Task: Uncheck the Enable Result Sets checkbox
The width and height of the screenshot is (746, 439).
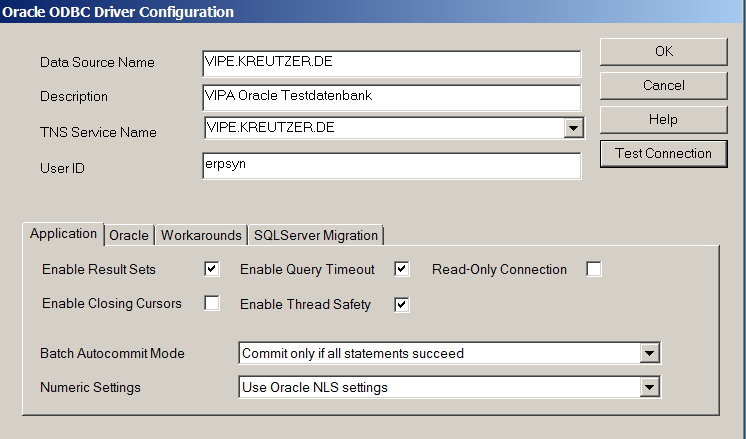Action: tap(211, 269)
